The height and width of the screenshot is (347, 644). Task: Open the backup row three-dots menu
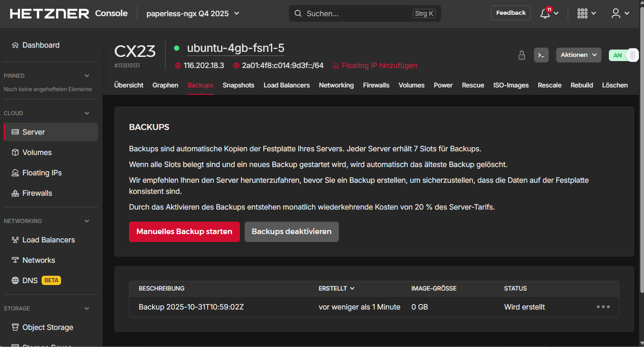[603, 307]
